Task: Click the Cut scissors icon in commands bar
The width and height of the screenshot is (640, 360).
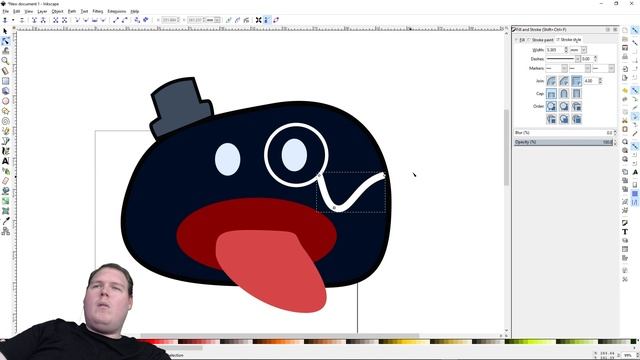Action: 625,120
